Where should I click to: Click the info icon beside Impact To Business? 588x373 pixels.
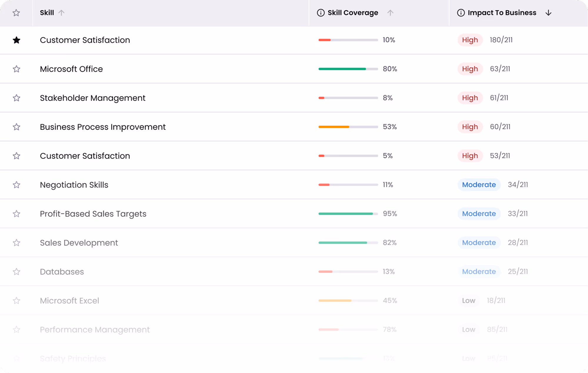[x=460, y=13]
